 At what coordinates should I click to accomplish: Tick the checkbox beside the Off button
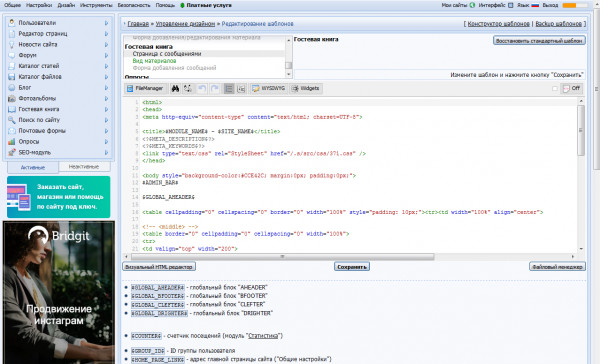(x=555, y=88)
